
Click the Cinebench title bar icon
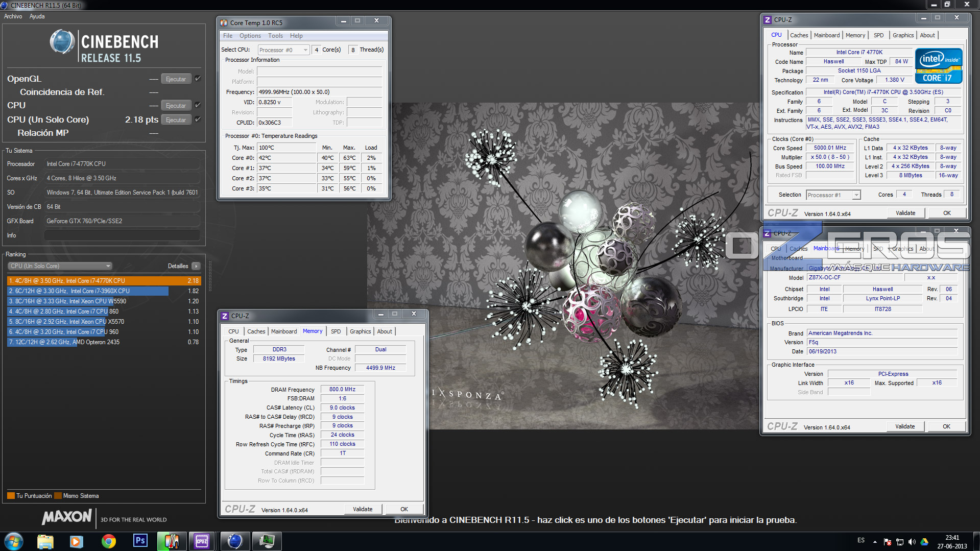(4, 5)
